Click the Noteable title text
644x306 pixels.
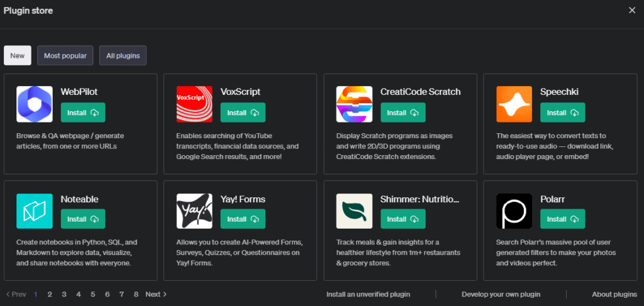[x=80, y=199]
